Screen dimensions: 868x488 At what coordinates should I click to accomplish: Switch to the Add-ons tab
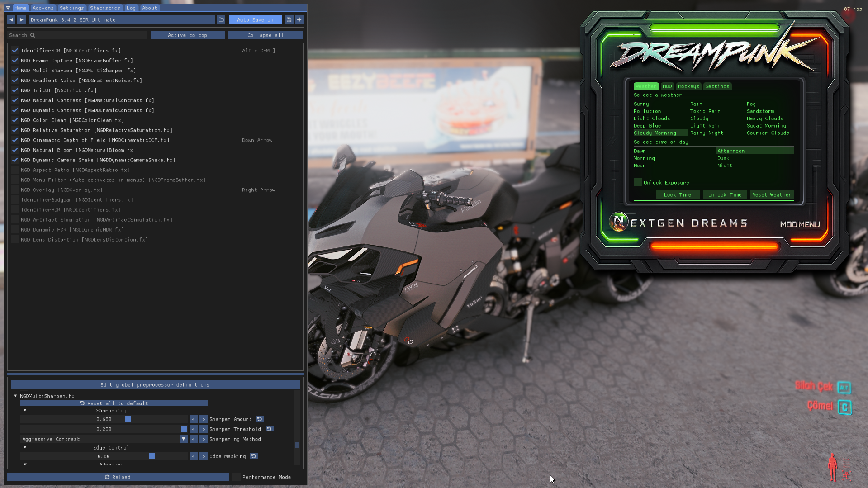point(43,8)
